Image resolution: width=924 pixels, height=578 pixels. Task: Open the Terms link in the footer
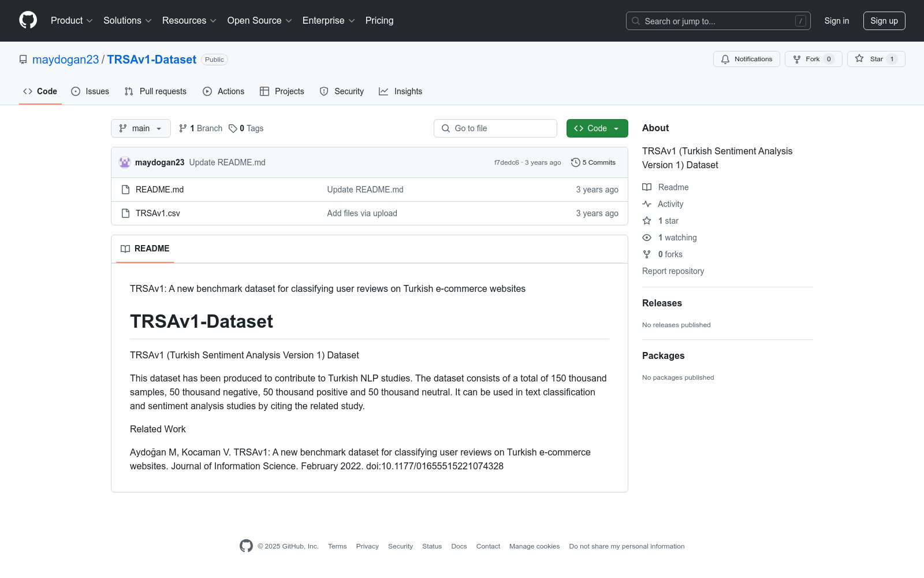(x=337, y=546)
